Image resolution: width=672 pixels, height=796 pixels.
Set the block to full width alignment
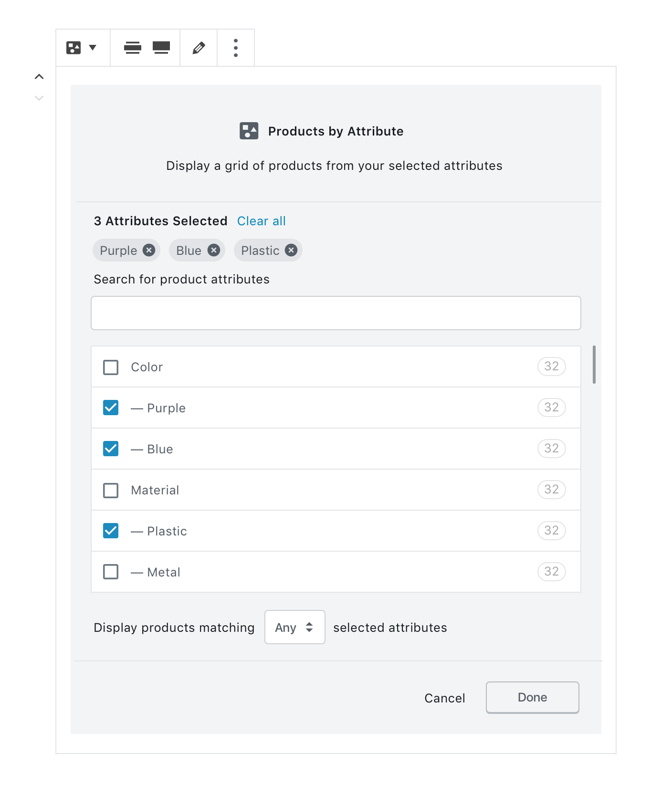coord(161,47)
